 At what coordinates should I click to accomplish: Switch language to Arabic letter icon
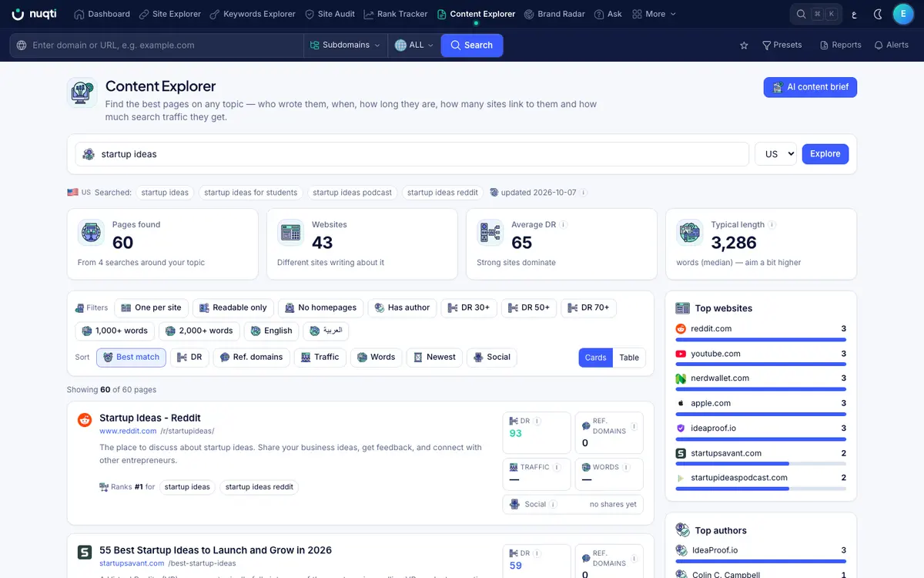coord(853,14)
